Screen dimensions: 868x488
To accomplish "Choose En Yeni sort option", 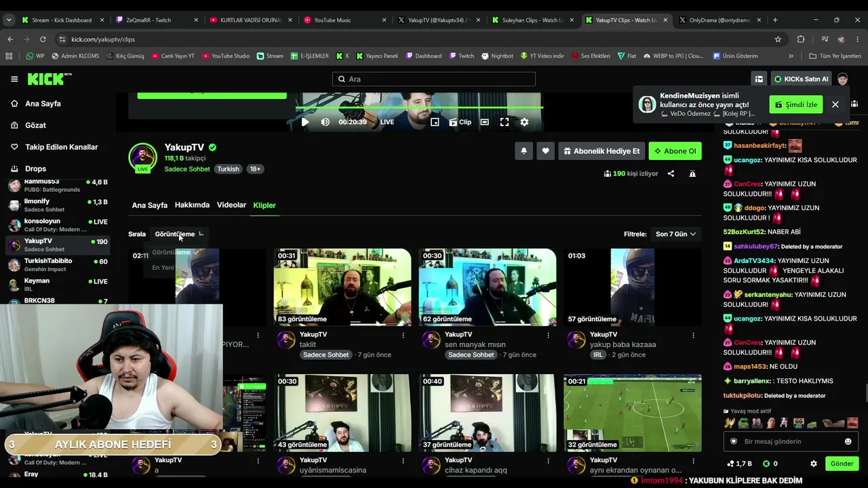I will coord(163,268).
